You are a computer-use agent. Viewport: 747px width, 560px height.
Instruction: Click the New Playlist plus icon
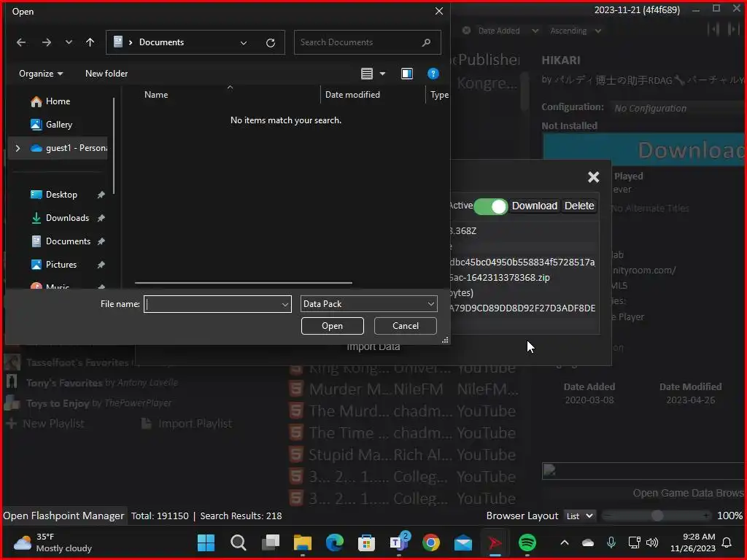click(12, 424)
